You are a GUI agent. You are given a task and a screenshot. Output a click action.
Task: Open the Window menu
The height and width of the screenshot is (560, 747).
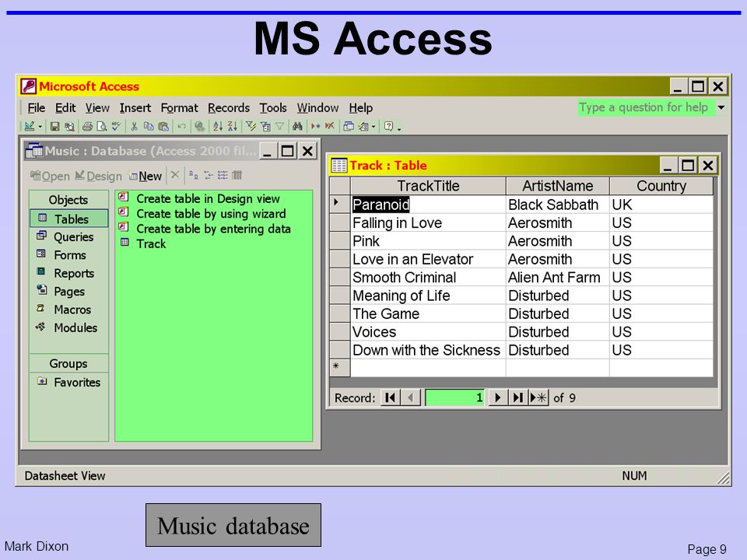[317, 108]
